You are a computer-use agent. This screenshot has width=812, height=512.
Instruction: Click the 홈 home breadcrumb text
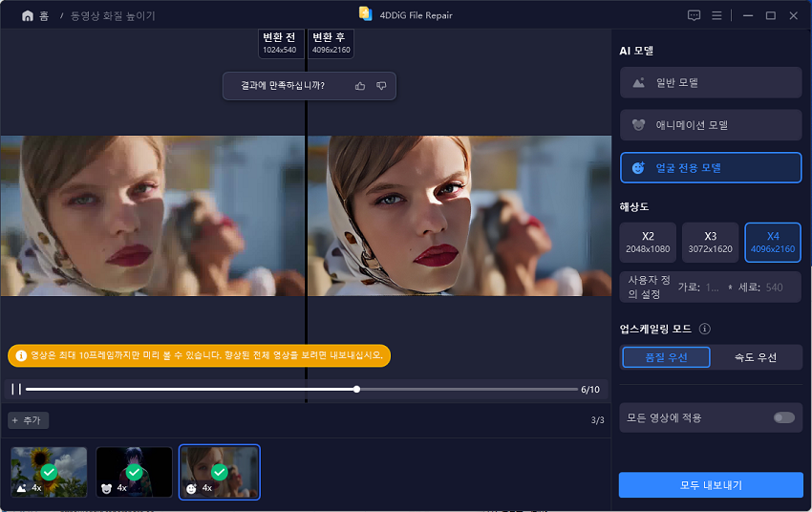point(44,16)
